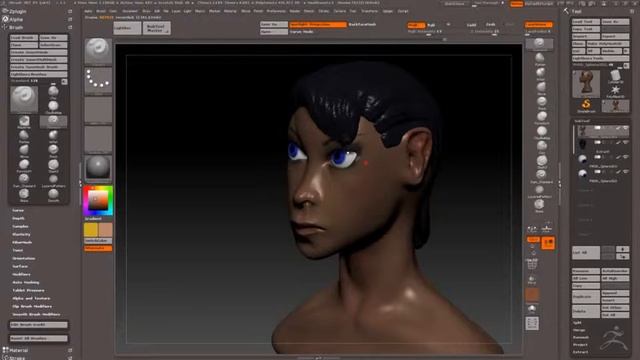This screenshot has height=360, width=640.
Task: Expand Tablet Pressure section
Action: pos(28,291)
